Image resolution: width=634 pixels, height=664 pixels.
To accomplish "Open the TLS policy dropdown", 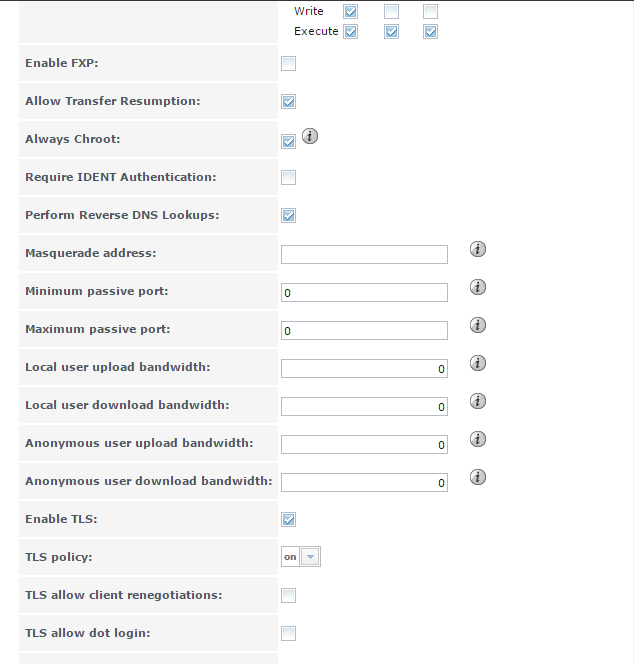I will [x=301, y=558].
